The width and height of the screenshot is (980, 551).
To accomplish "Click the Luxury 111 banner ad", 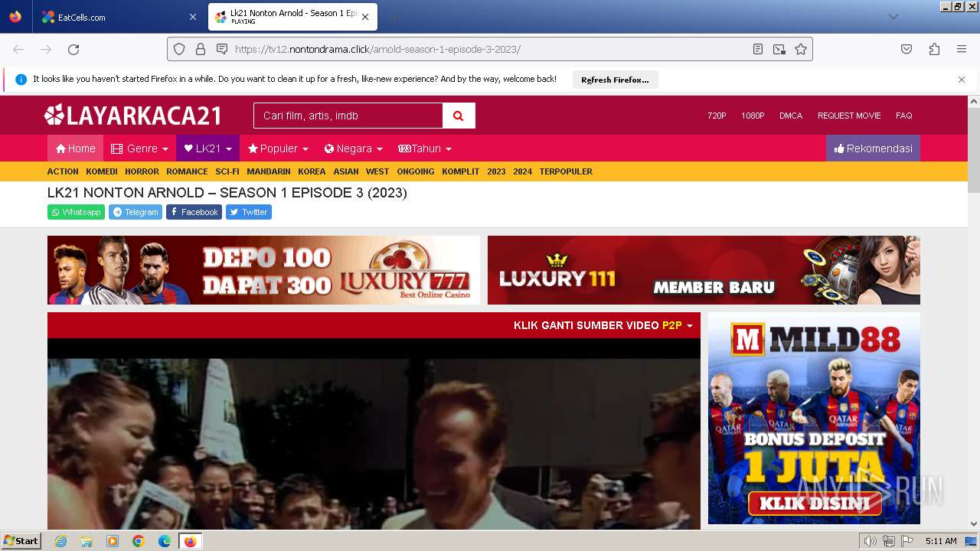I will click(x=704, y=270).
